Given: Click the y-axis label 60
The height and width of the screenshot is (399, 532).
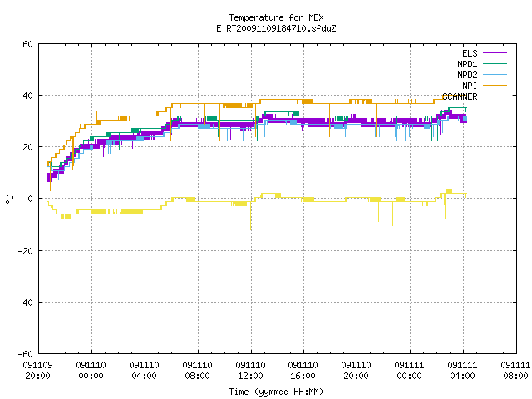Looking at the screenshot, I should pyautogui.click(x=27, y=44).
